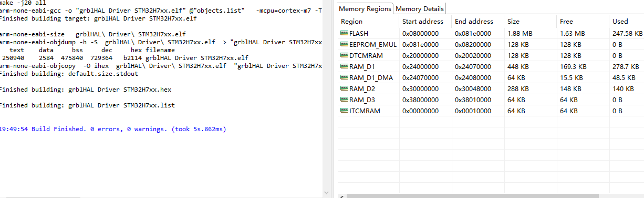Viewport: 644px width, 198px height.
Task: Click RAM_D1 free value 169.3 KB
Action: click(x=573, y=66)
